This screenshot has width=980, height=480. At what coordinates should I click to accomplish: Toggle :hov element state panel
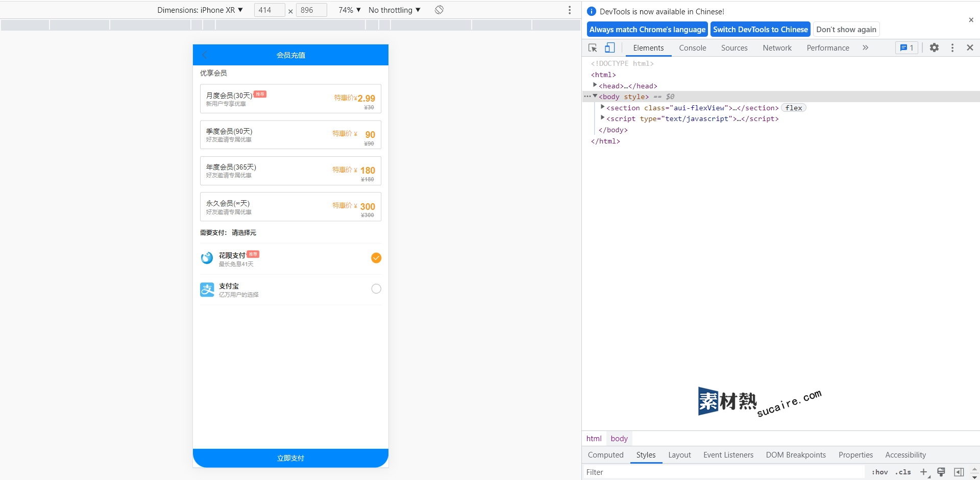(879, 472)
